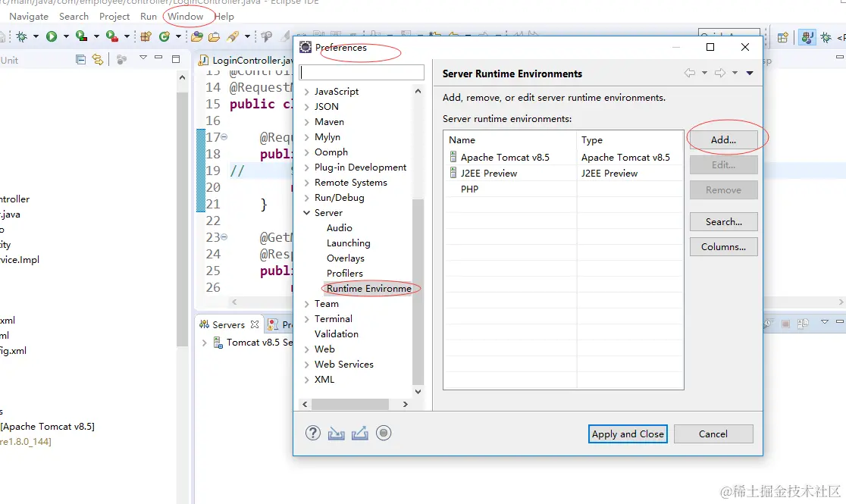The image size is (846, 504).
Task: Open the Window menu
Action: [x=185, y=16]
